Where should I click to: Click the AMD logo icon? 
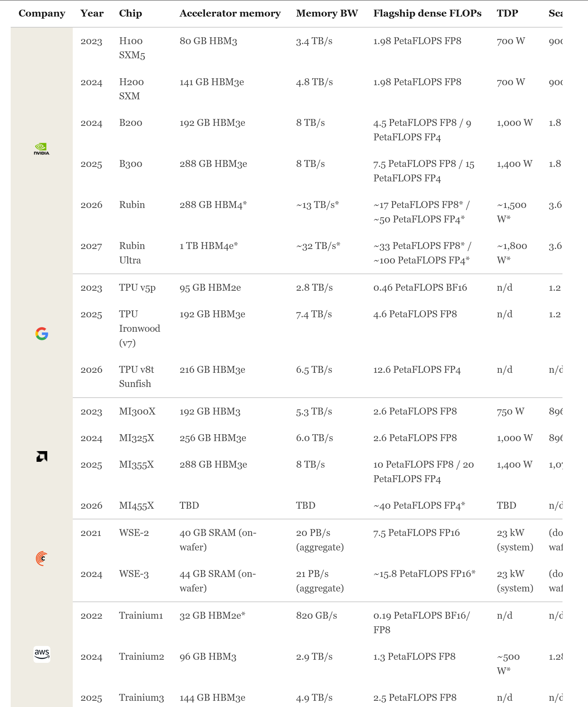tap(42, 456)
